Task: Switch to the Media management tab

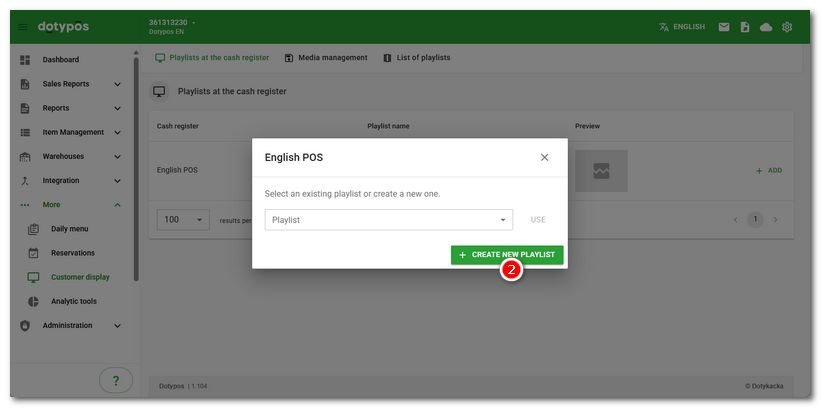Action: (x=326, y=58)
